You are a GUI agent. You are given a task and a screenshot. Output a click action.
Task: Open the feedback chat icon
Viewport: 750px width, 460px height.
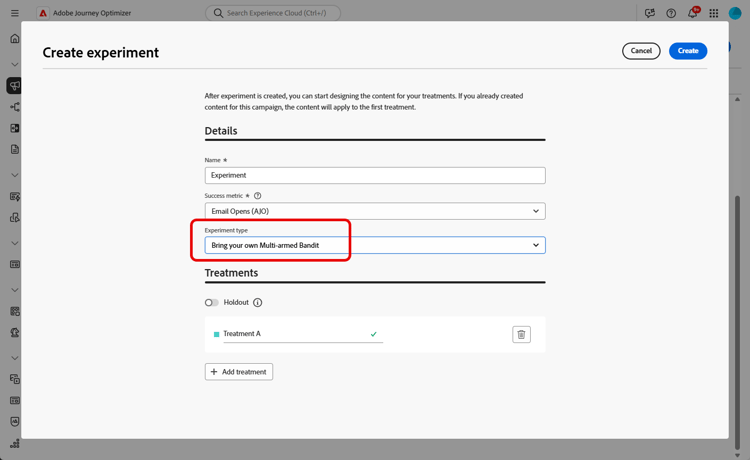click(x=650, y=13)
